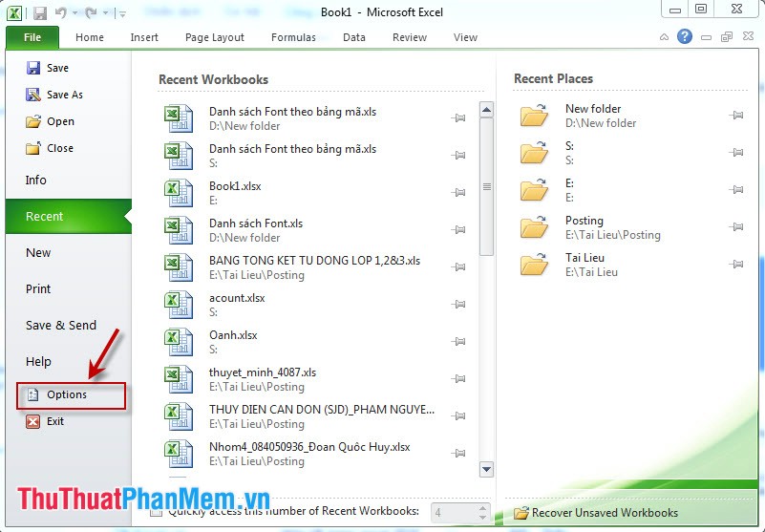765x532 pixels.
Task: Open the blue Help question mark
Action: pos(685,36)
